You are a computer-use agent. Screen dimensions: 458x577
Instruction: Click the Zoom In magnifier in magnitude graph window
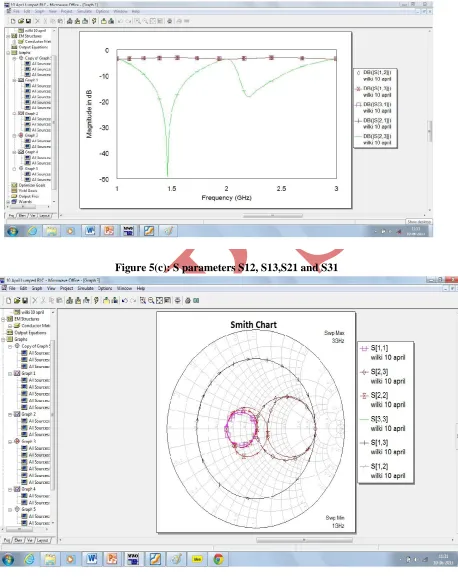tap(137, 21)
